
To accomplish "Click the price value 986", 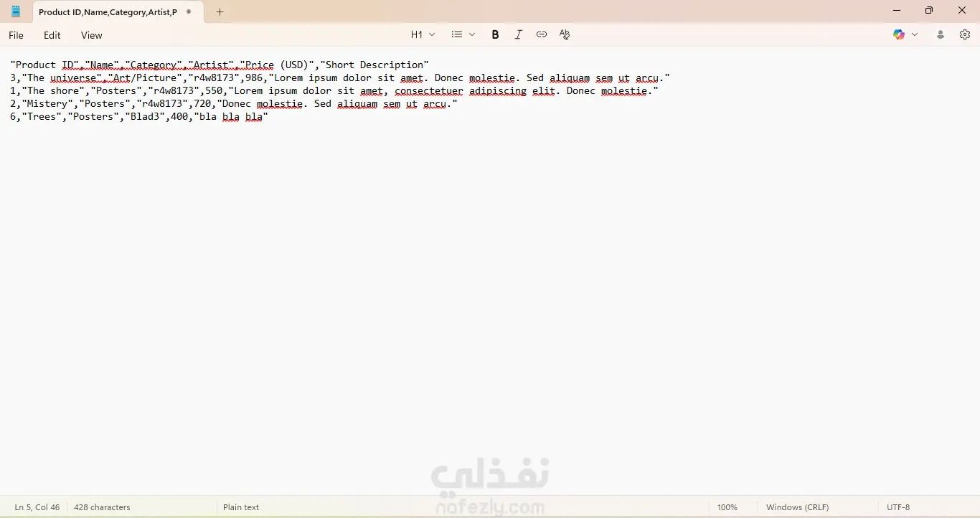I will [254, 78].
